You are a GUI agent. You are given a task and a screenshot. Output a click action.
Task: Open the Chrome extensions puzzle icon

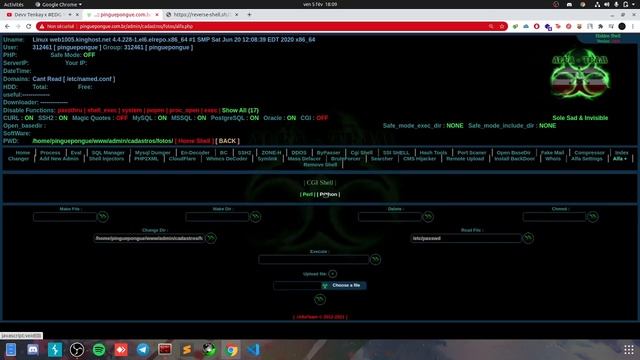[x=600, y=27]
